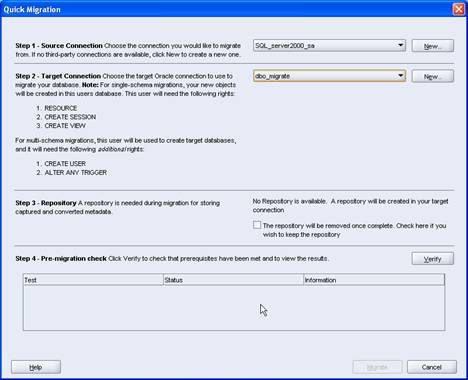468x380 pixels.
Task: Open the Source Connection dropdown
Action: pos(329,46)
